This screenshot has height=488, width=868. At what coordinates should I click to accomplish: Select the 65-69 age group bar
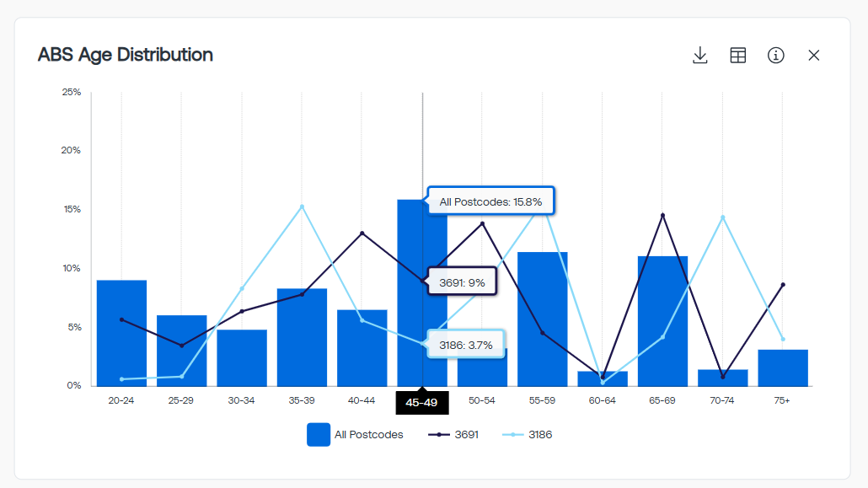click(x=662, y=321)
